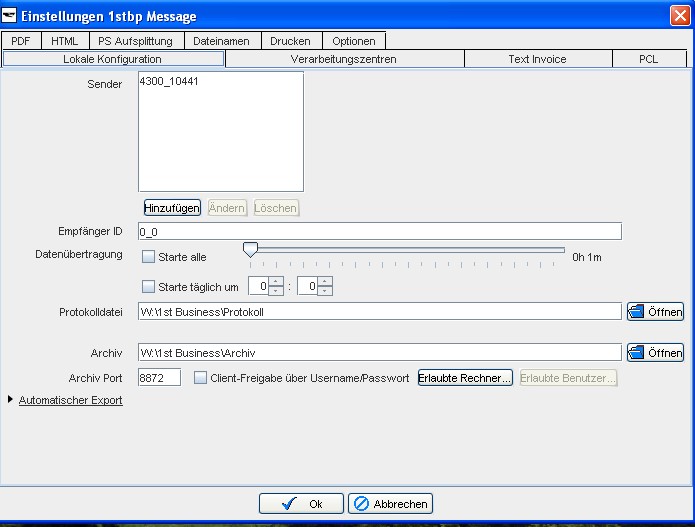Increase the hour spinner up arrow

(276, 281)
